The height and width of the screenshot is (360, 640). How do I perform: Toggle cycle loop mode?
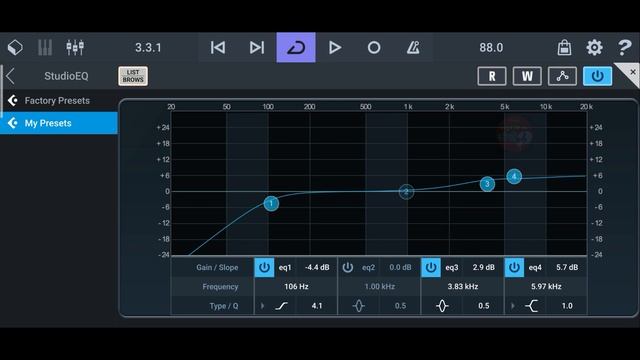click(296, 47)
